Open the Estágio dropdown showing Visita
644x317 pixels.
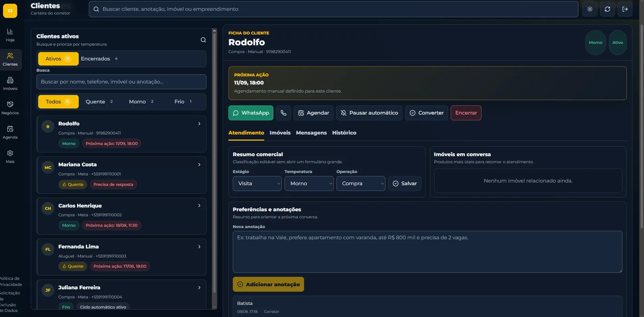(x=257, y=184)
